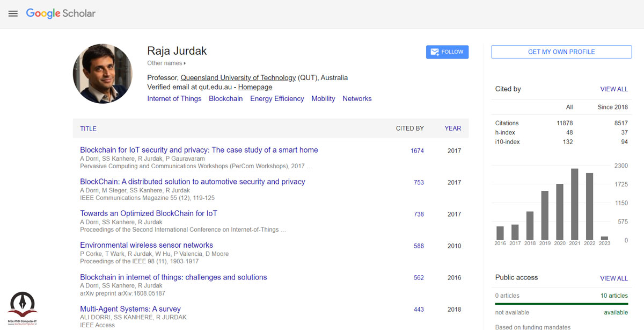644x330 pixels.
Task: Click the 2020 citation bar in chart
Action: pos(560,212)
